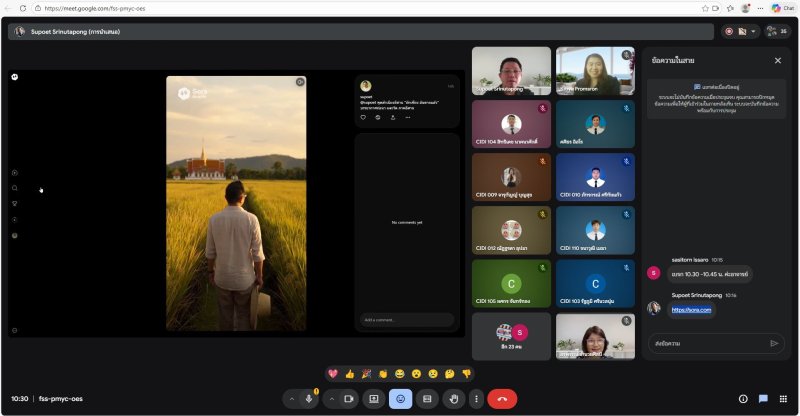The image size is (800, 416).
Task: Send the thumbs down reaction
Action: pos(466,373)
